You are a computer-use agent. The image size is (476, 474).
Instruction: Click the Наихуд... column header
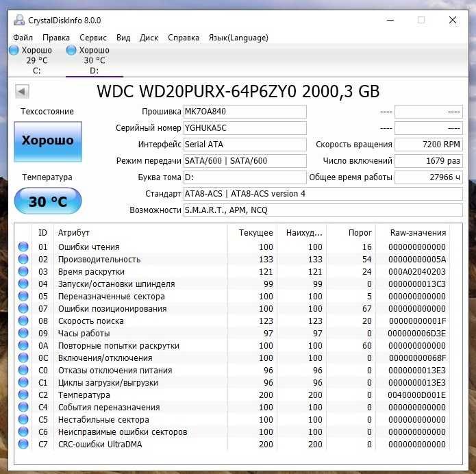[x=302, y=233]
